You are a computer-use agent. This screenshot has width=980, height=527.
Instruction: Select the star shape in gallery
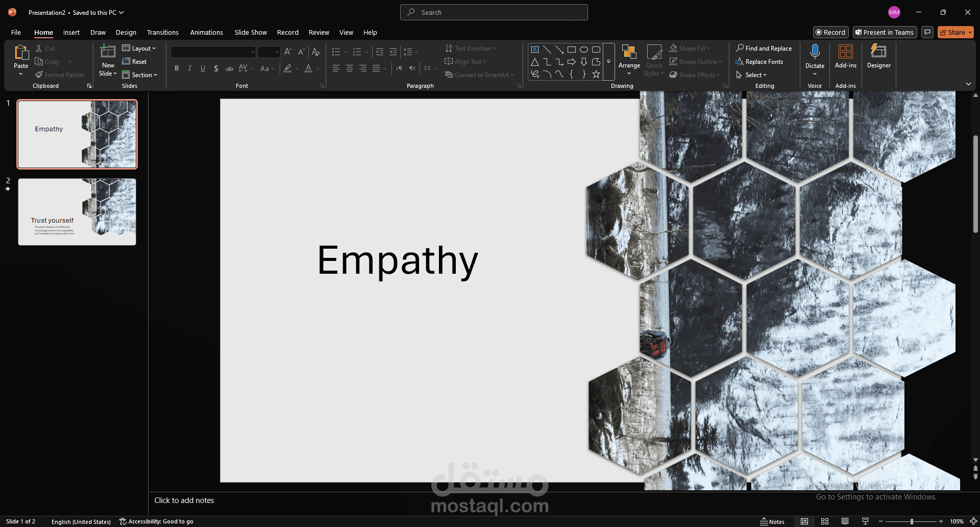[596, 74]
